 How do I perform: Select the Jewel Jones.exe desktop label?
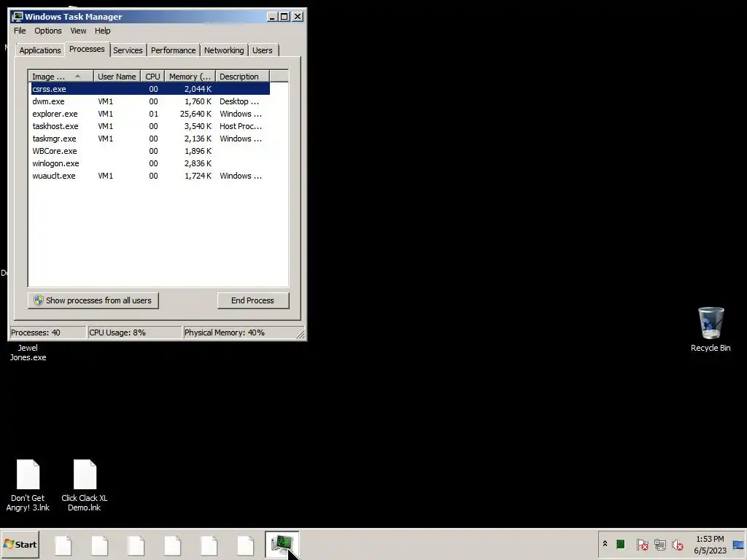[28, 352]
